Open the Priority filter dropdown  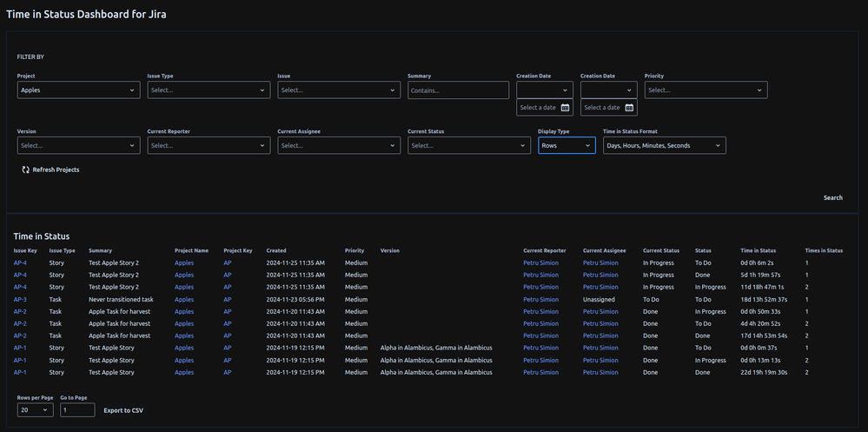(706, 90)
